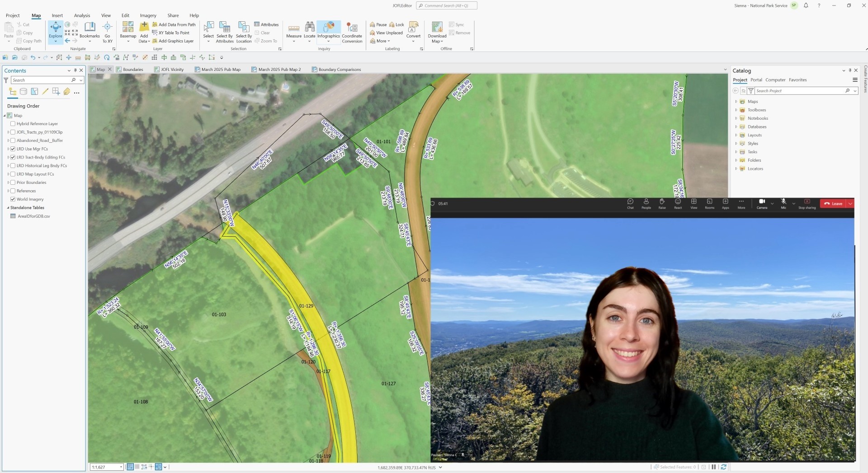Viewport: 868px width, 473px height.
Task: Open the Attributes pane button
Action: (266, 25)
